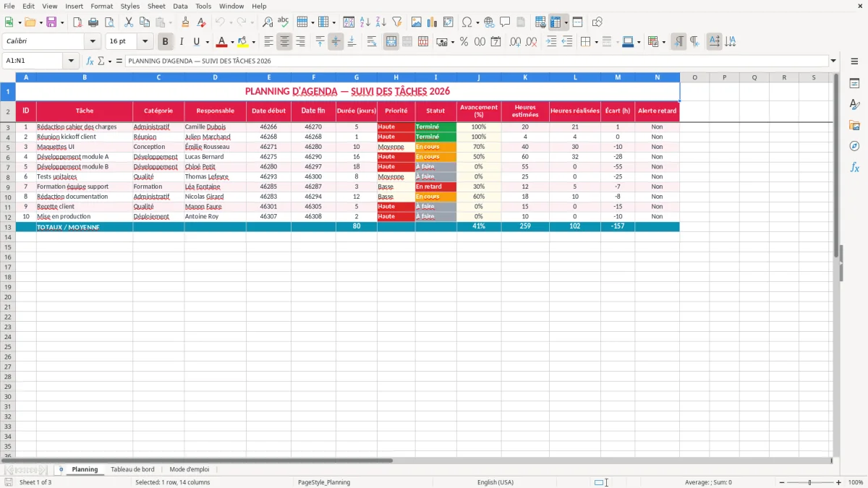Insert an image
Image resolution: width=868 pixels, height=488 pixels.
(x=417, y=22)
